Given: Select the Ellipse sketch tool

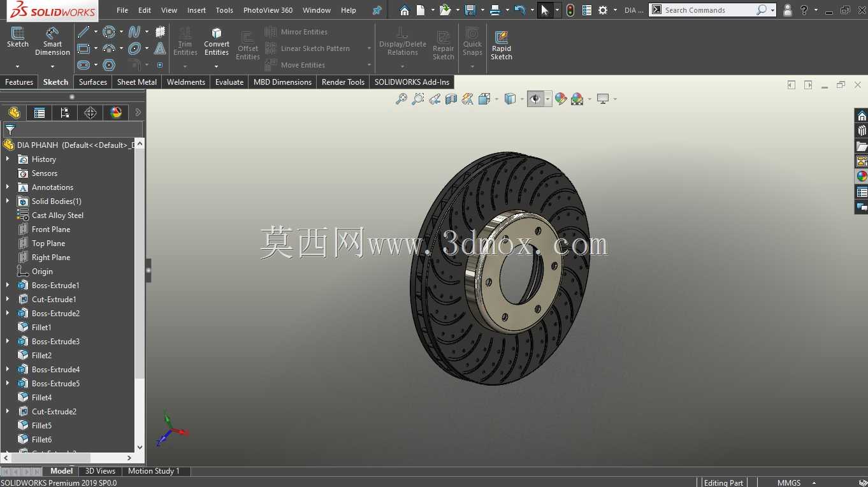Looking at the screenshot, I should coord(134,48).
